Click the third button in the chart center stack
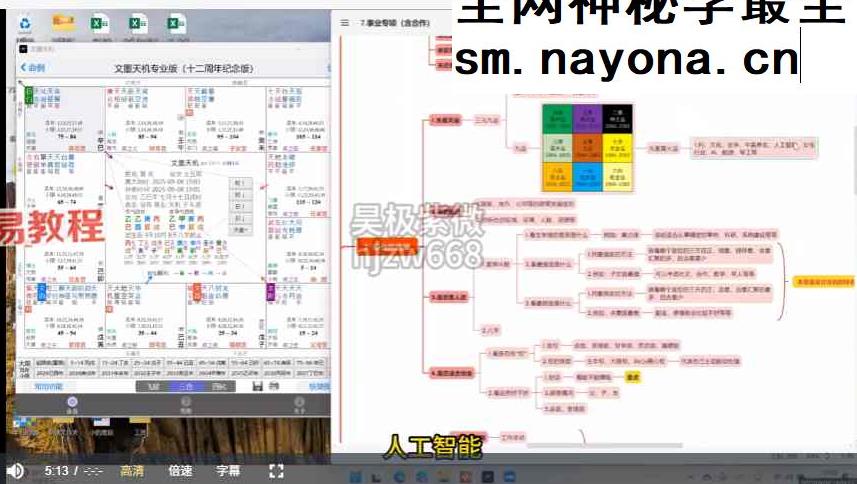Viewport: 857px width, 484px height. (x=239, y=207)
